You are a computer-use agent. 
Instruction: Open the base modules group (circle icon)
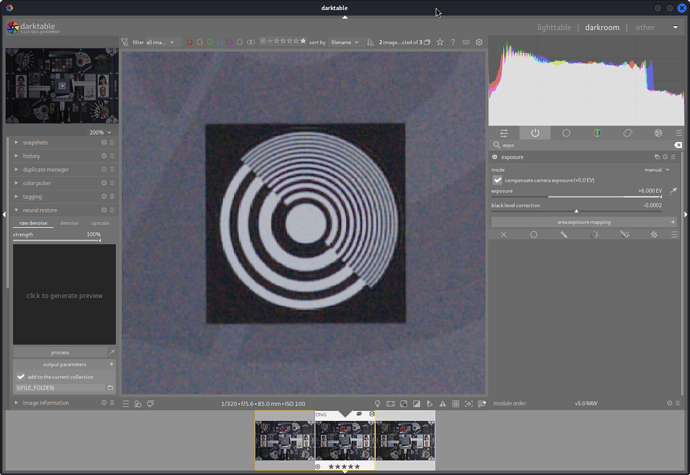coord(566,133)
